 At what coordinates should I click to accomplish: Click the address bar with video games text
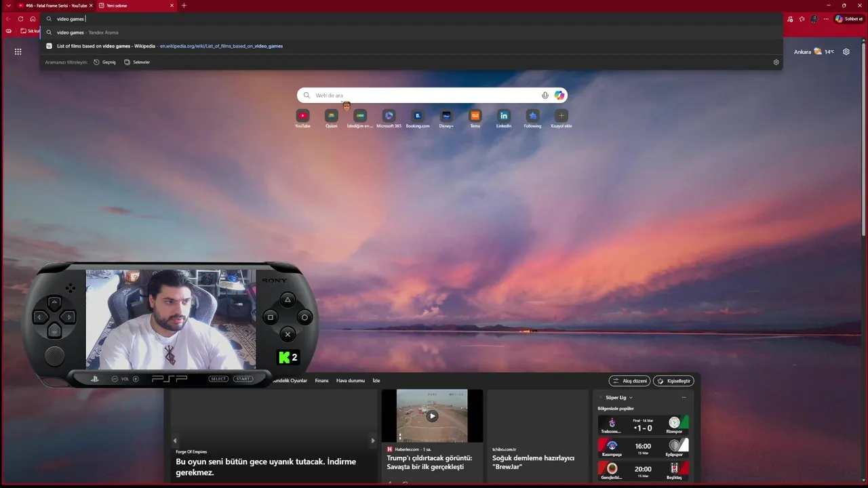(x=411, y=19)
